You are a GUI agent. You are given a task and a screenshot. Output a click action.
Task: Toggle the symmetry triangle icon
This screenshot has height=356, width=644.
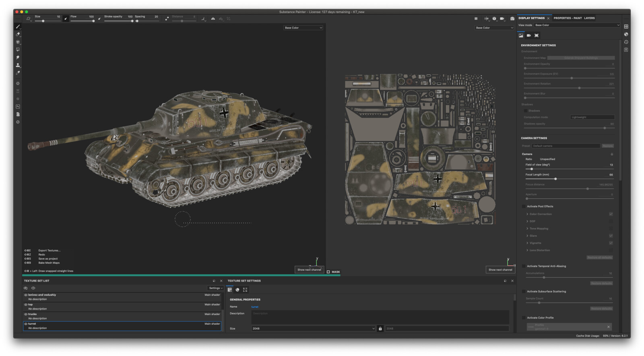tap(213, 19)
